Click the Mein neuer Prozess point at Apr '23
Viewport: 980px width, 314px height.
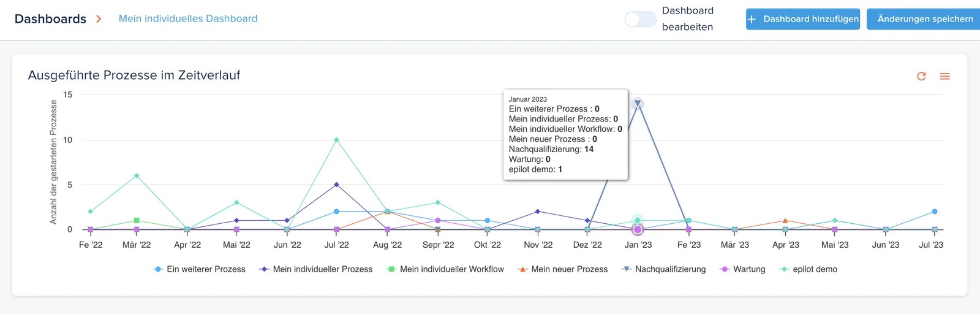(785, 221)
